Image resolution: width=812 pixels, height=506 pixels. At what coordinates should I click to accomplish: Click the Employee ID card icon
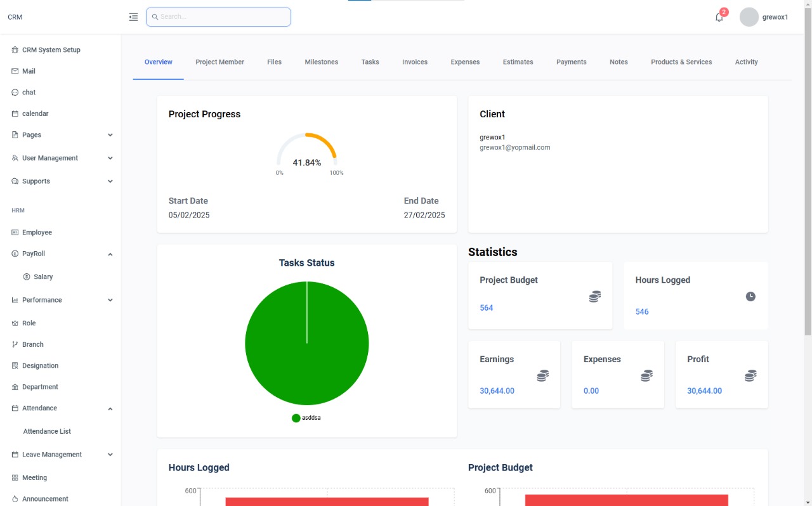[x=15, y=233]
